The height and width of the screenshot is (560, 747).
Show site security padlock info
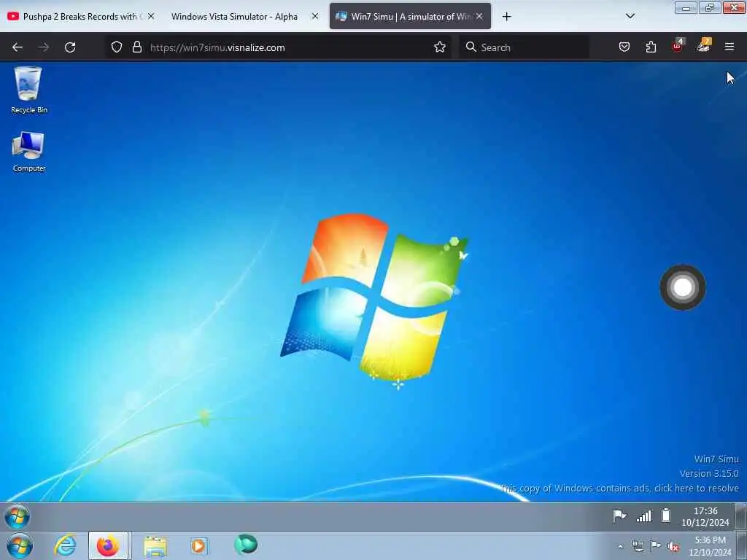click(137, 47)
